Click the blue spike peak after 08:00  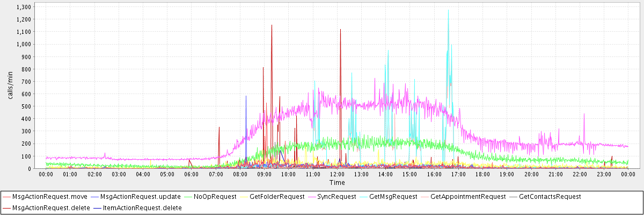(x=246, y=96)
